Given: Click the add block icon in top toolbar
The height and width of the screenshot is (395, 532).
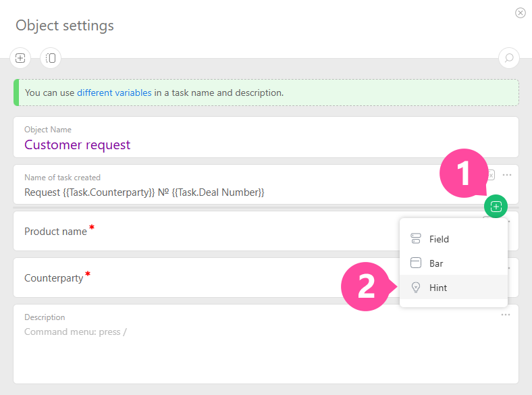Looking at the screenshot, I should (20, 58).
